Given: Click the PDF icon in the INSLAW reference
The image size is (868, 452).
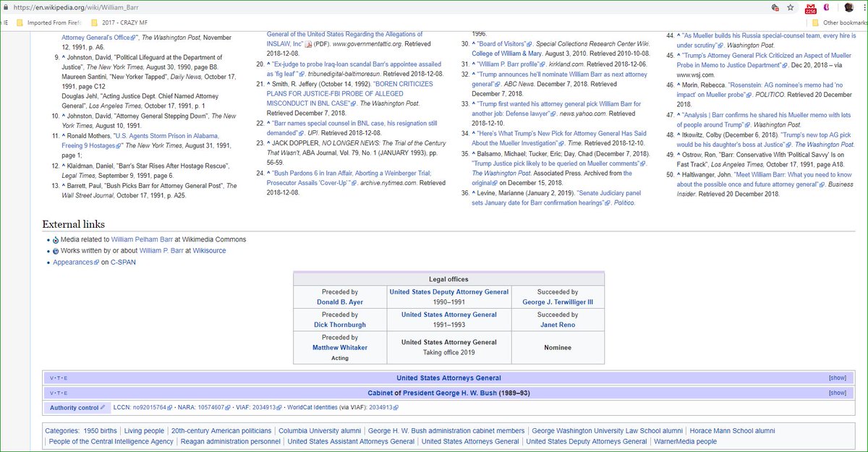Looking at the screenshot, I should (x=309, y=45).
